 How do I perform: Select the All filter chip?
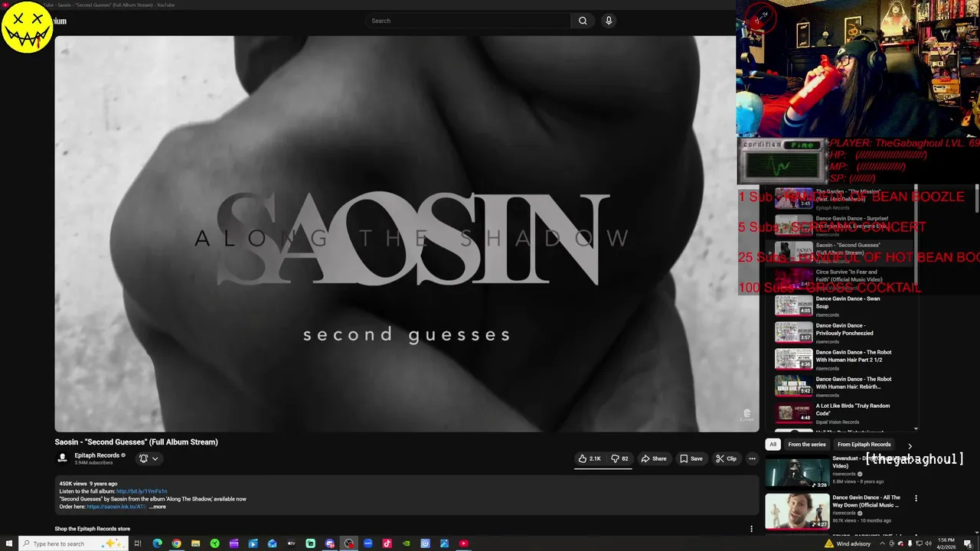[x=773, y=445]
